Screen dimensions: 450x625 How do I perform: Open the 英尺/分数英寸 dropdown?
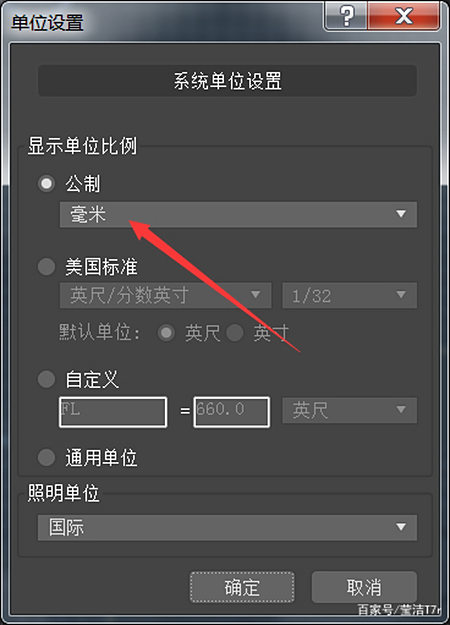(x=165, y=295)
